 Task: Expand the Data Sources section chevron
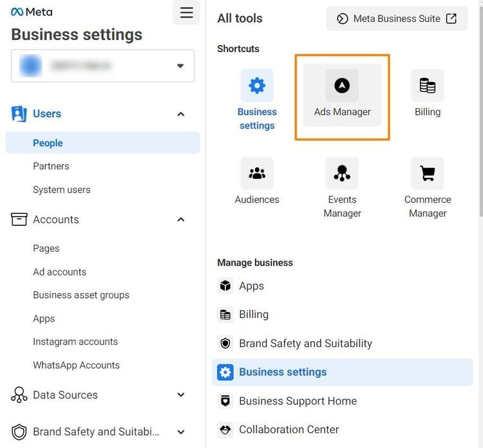click(181, 395)
